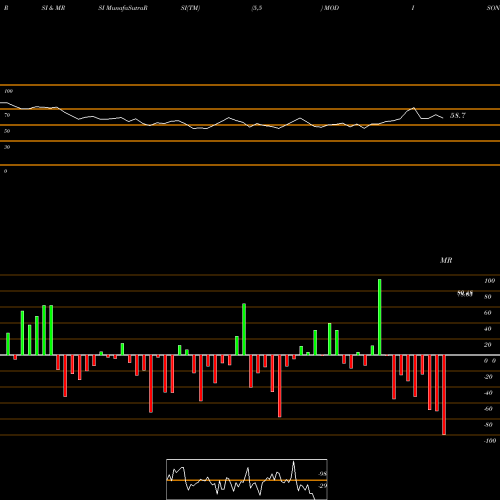Click the ')MOD' header text
Screen dimensions: 500x500
pyautogui.click(x=330, y=8)
